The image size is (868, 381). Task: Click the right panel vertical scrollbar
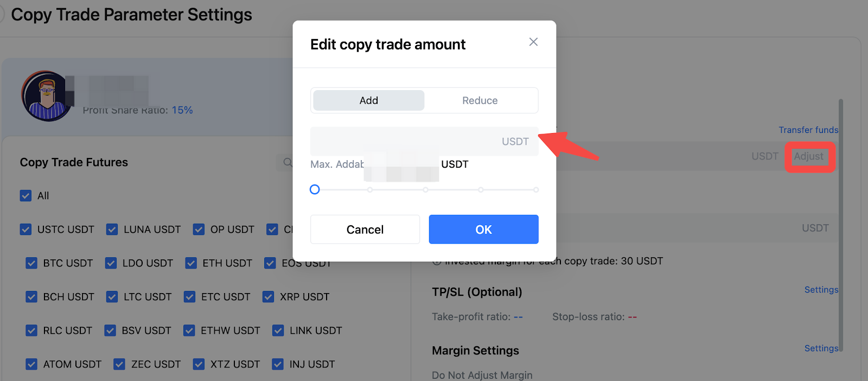click(841, 225)
